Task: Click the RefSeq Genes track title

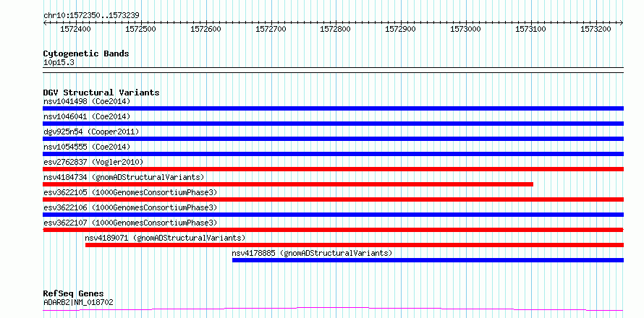Action: click(x=73, y=293)
